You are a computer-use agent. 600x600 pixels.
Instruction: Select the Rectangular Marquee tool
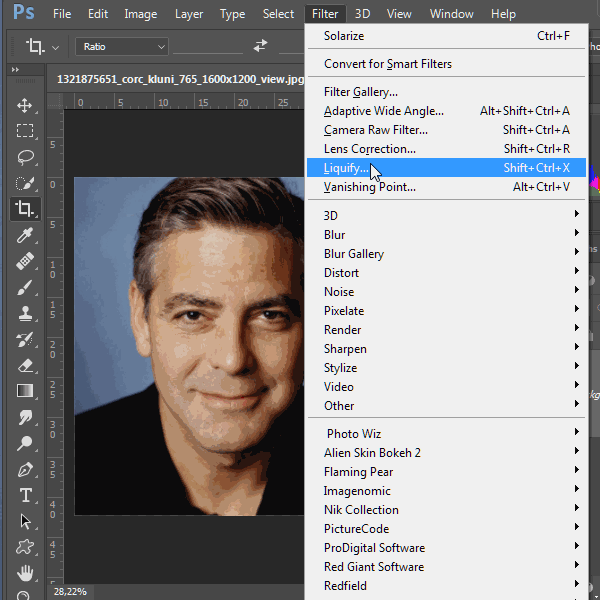coord(25,131)
